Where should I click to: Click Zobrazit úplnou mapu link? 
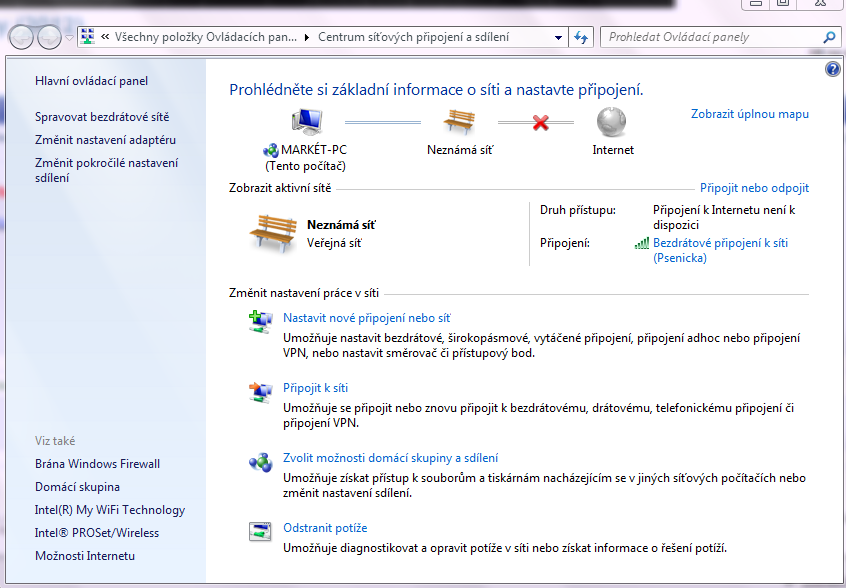click(x=750, y=114)
